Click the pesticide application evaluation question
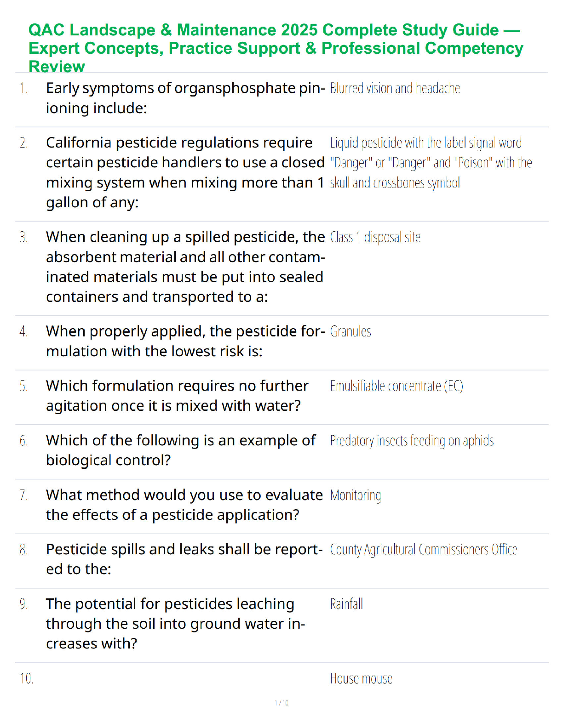The width and height of the screenshot is (563, 728). (184, 505)
